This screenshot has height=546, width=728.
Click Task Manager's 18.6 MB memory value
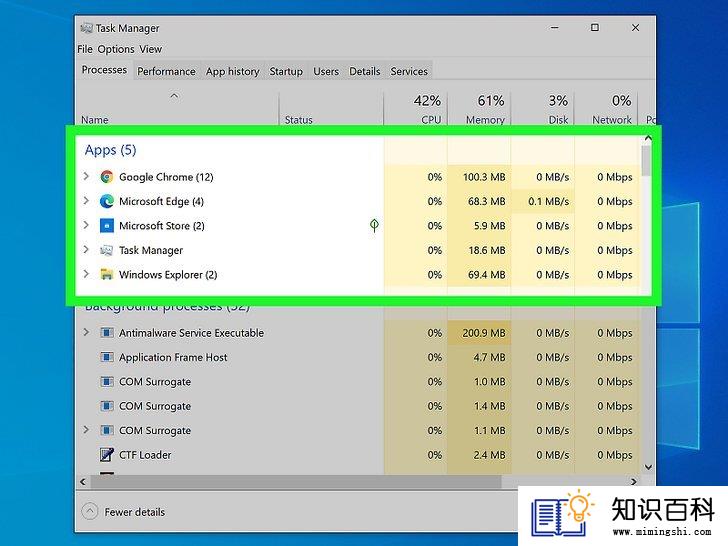pyautogui.click(x=487, y=250)
